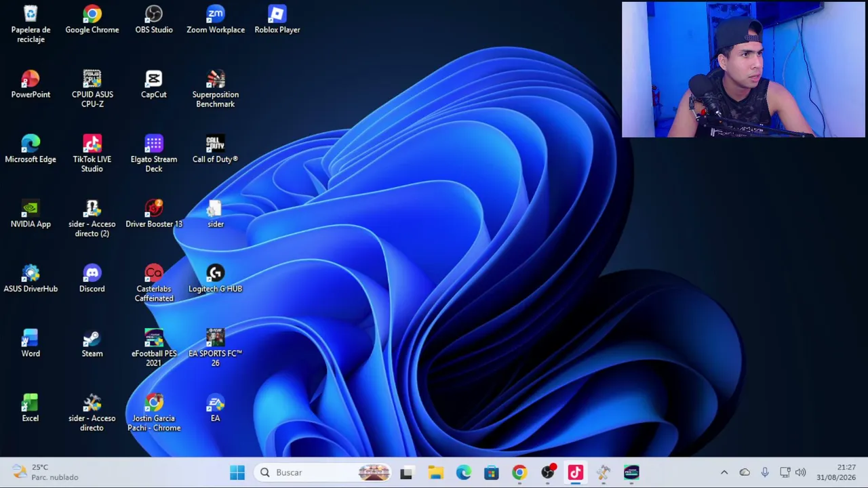Select the OBS Studio desktop icon
The width and height of the screenshot is (868, 488).
point(154,20)
